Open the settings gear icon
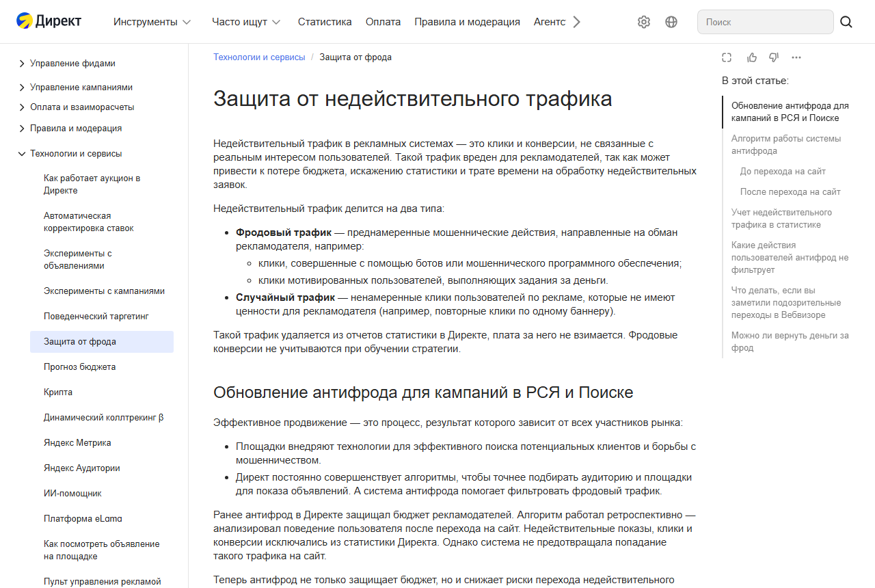 pos(644,22)
